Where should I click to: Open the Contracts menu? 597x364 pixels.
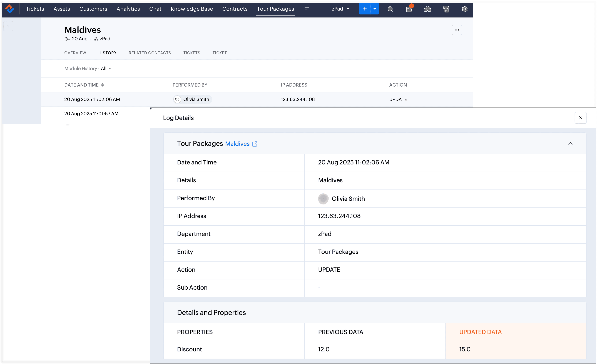(235, 9)
